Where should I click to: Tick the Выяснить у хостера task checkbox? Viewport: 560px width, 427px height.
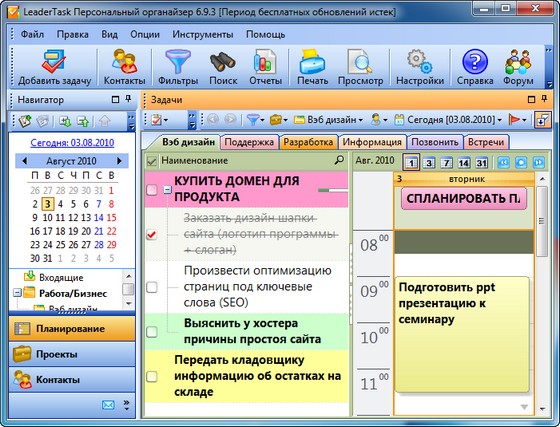click(152, 331)
